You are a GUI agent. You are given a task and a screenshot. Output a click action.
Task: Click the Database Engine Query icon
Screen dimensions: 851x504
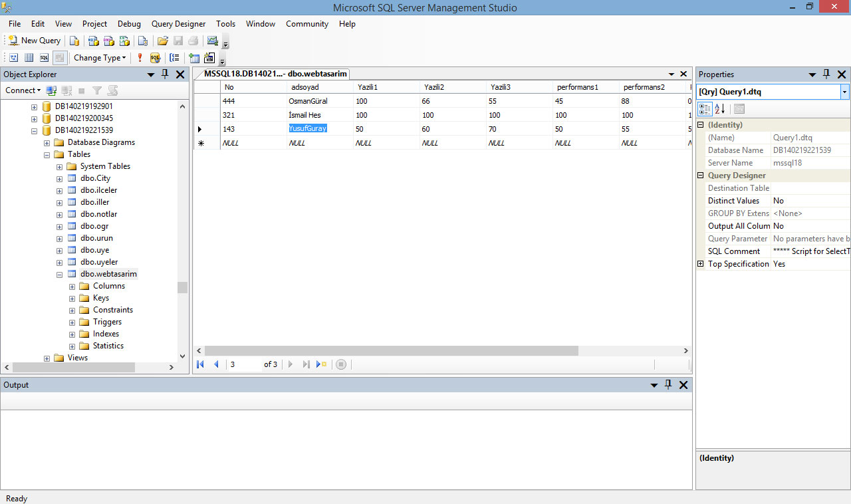click(74, 41)
